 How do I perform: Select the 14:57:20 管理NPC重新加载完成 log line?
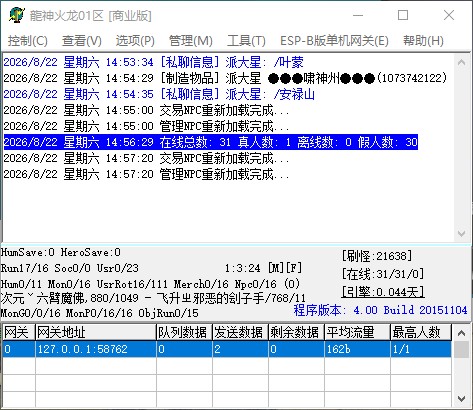click(146, 174)
